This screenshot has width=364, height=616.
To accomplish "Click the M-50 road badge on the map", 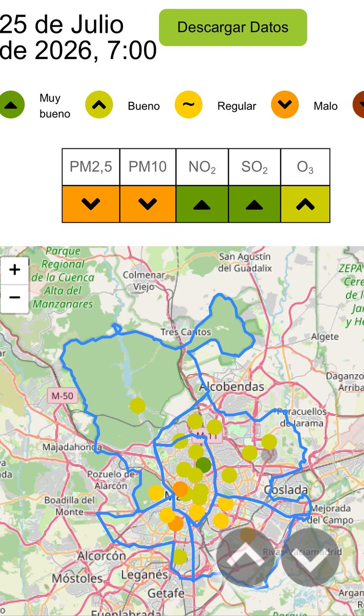I will point(62,396).
